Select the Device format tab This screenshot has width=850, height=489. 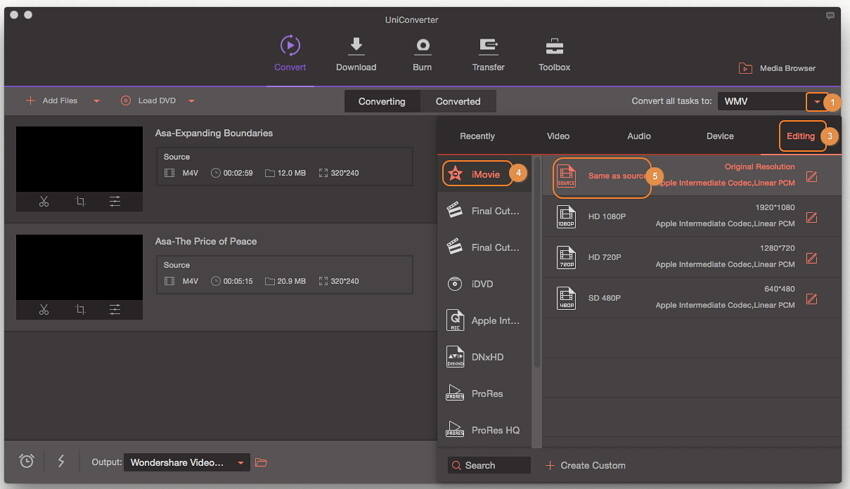720,136
